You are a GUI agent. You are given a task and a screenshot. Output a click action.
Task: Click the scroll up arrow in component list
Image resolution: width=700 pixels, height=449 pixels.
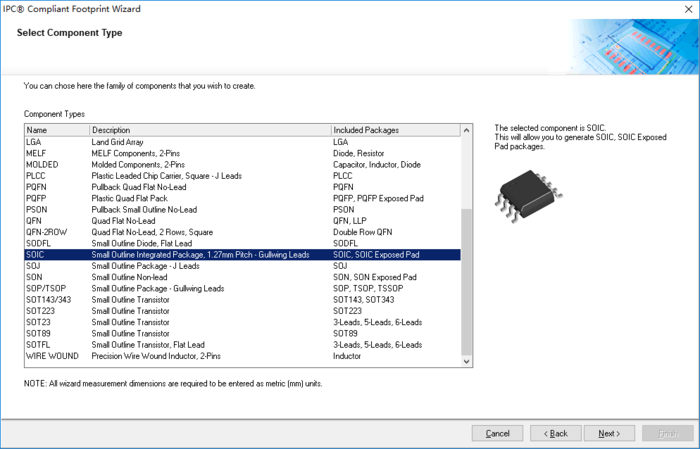pyautogui.click(x=467, y=130)
